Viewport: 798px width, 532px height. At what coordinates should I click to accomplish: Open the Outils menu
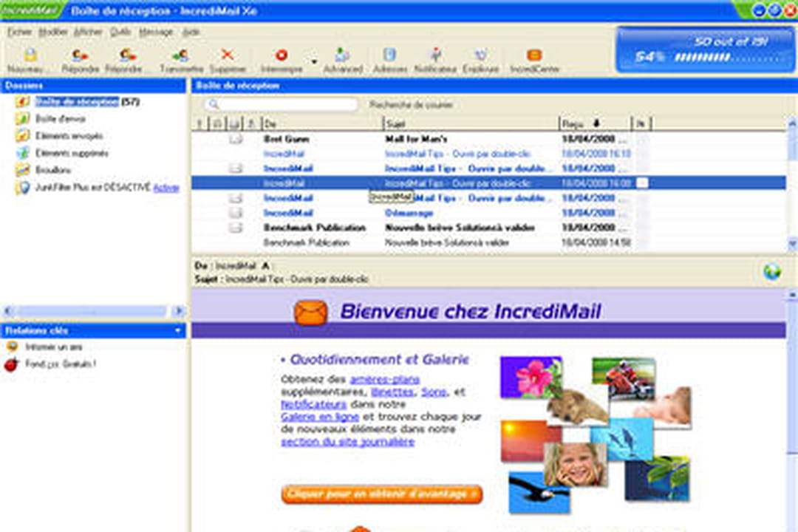click(x=120, y=32)
